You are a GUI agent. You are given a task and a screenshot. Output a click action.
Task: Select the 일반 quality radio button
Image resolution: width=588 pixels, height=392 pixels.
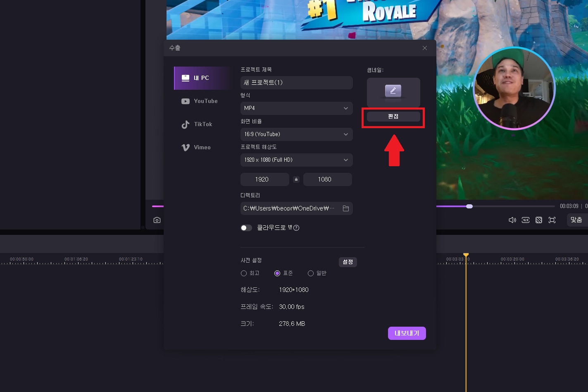click(x=311, y=273)
